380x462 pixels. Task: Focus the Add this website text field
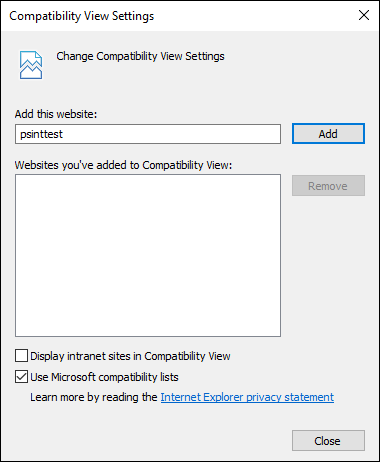coord(148,134)
